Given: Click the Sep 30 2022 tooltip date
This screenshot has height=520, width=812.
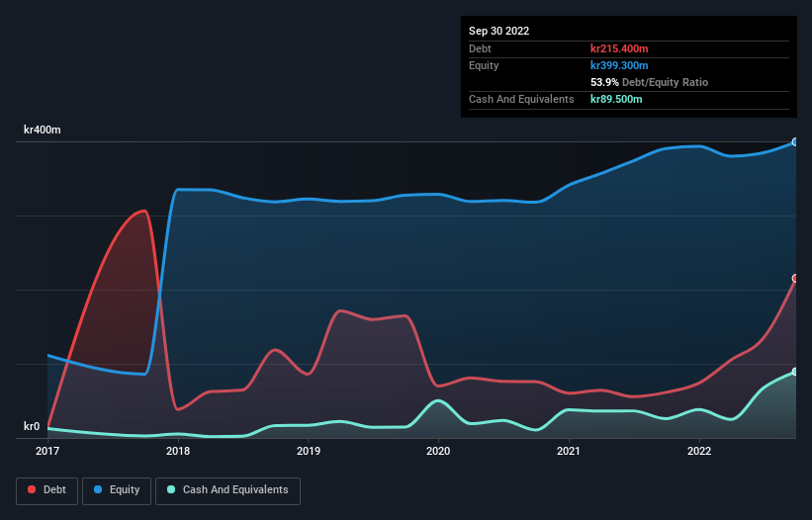Looking at the screenshot, I should (498, 31).
